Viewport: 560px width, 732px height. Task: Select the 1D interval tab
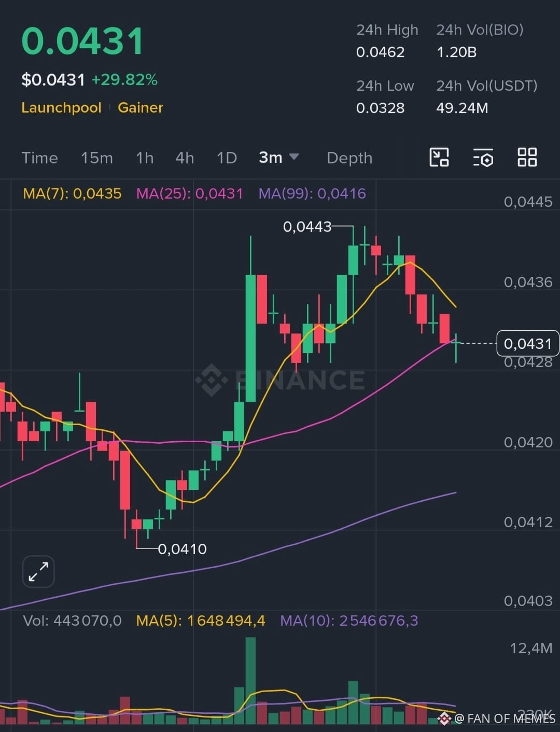click(227, 158)
